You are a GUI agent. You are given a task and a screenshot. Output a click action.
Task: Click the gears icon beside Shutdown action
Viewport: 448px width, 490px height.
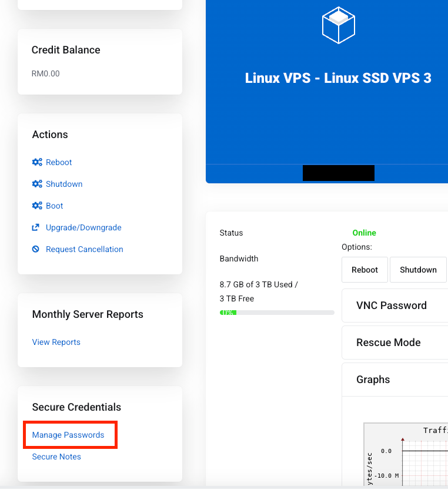click(x=37, y=184)
